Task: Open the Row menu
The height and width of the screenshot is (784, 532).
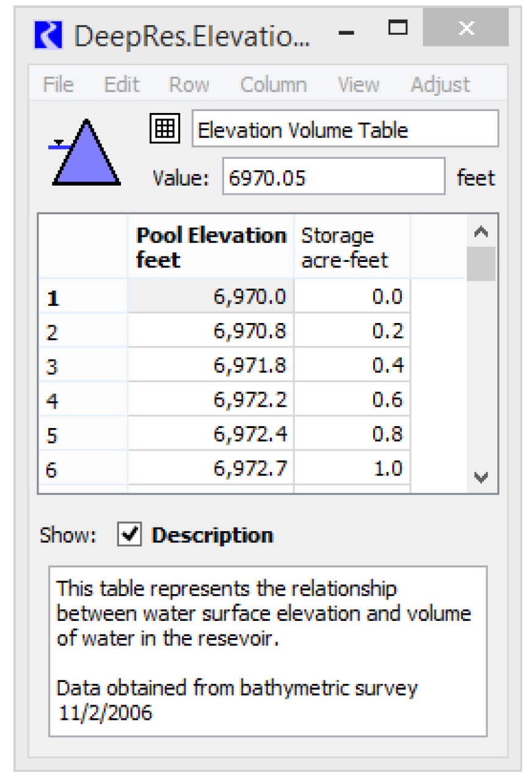Action: 189,85
